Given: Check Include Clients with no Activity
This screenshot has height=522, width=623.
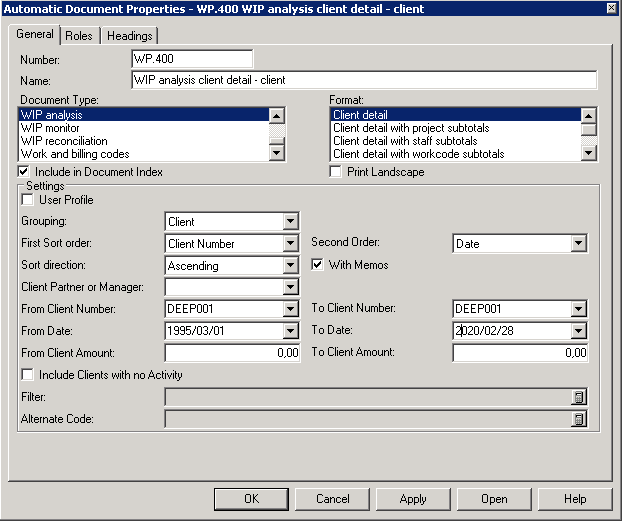Looking at the screenshot, I should click(x=27, y=375).
